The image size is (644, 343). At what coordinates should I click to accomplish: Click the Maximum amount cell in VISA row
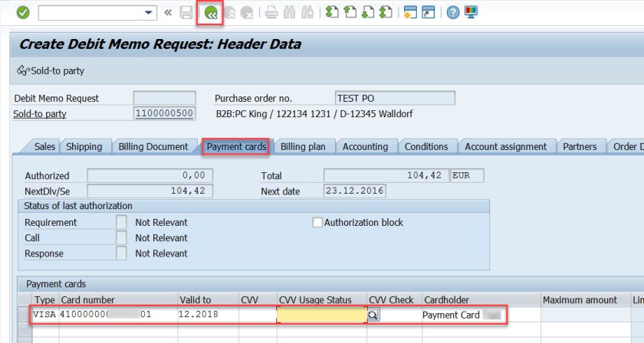[x=586, y=315]
